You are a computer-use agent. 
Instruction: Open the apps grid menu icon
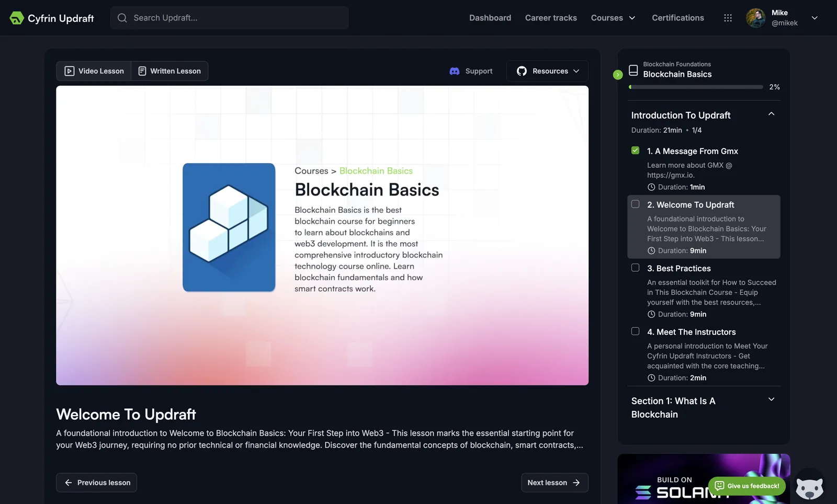point(728,18)
